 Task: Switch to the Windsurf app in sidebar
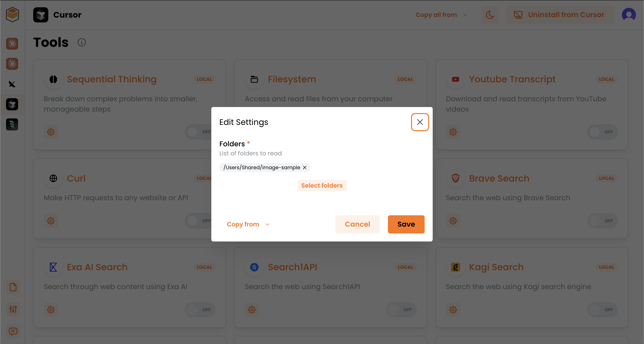12,124
